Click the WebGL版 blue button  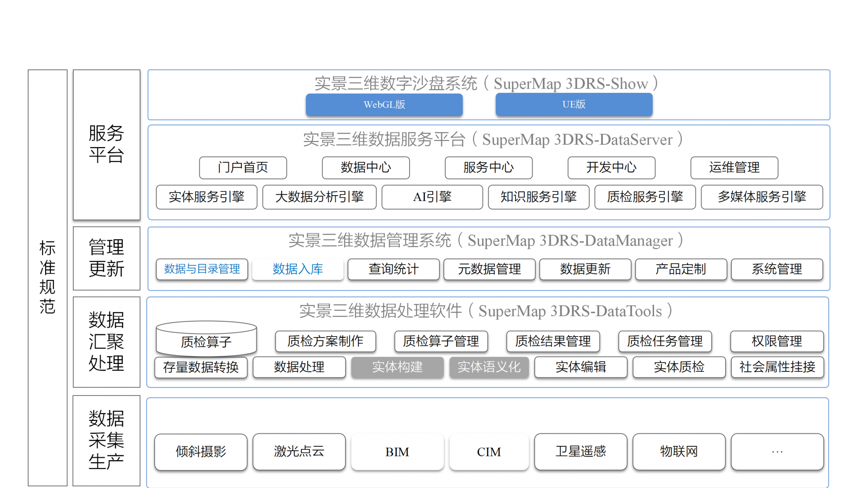click(384, 105)
